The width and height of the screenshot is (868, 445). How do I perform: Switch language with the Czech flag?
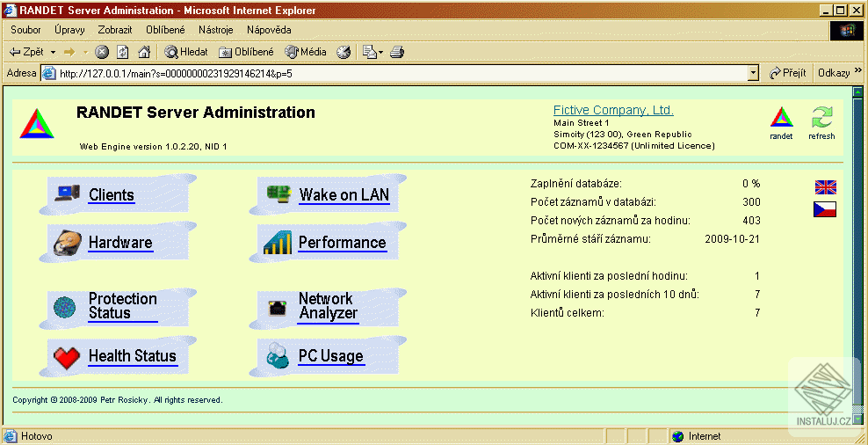click(825, 209)
